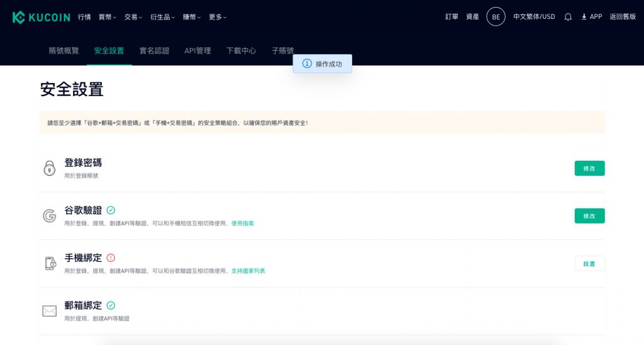
Task: Expand the 買幣 dropdown menu
Action: [x=107, y=17]
